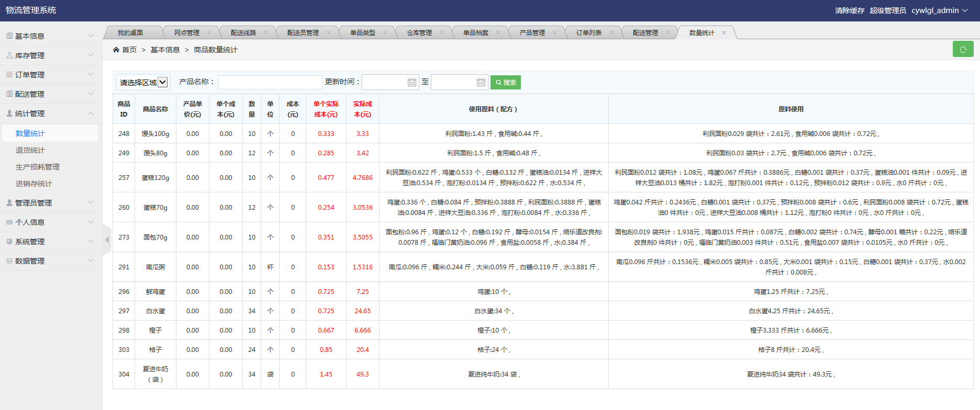
Task: Close the 配送管理 tab
Action: point(667,32)
